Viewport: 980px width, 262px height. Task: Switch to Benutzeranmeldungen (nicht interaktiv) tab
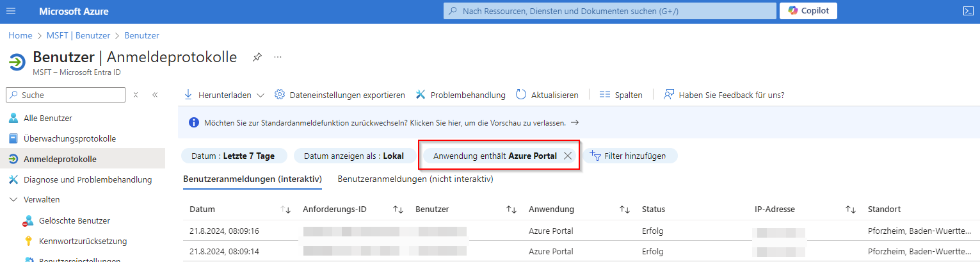point(415,179)
